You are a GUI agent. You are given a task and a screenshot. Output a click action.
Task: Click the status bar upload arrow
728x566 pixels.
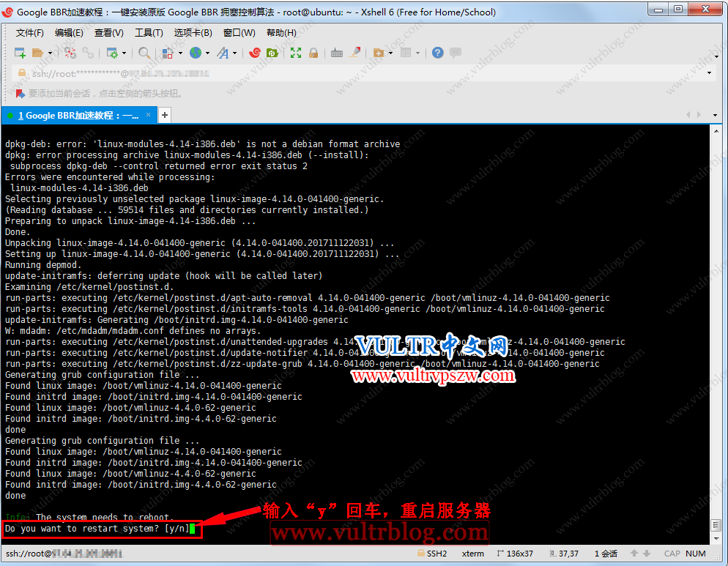coord(634,554)
